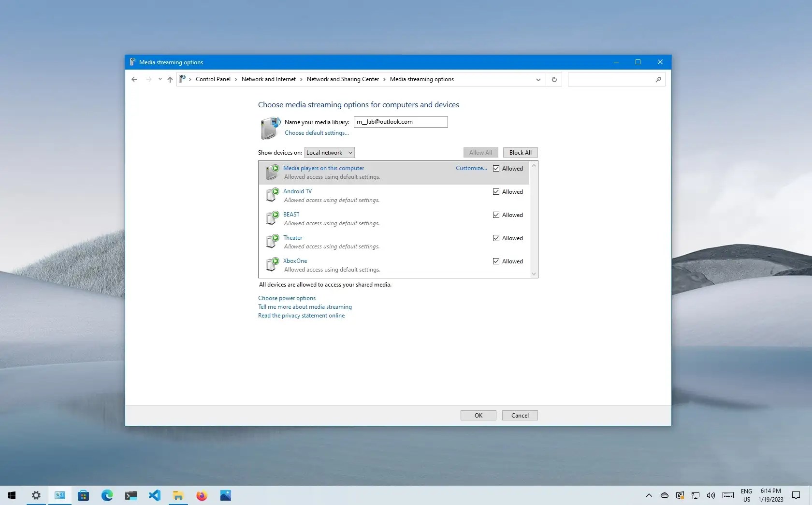Click the up-arrow navigation icon
The height and width of the screenshot is (505, 812).
click(x=170, y=79)
